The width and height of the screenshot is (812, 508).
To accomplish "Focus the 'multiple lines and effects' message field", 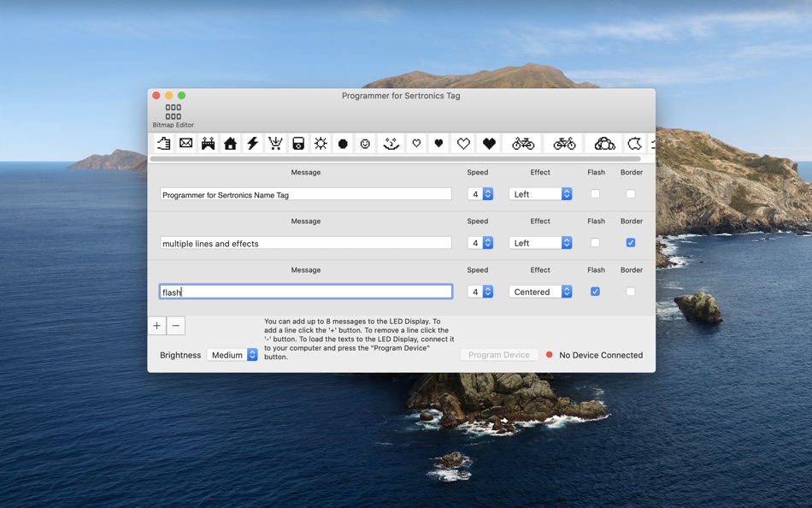I will click(305, 243).
